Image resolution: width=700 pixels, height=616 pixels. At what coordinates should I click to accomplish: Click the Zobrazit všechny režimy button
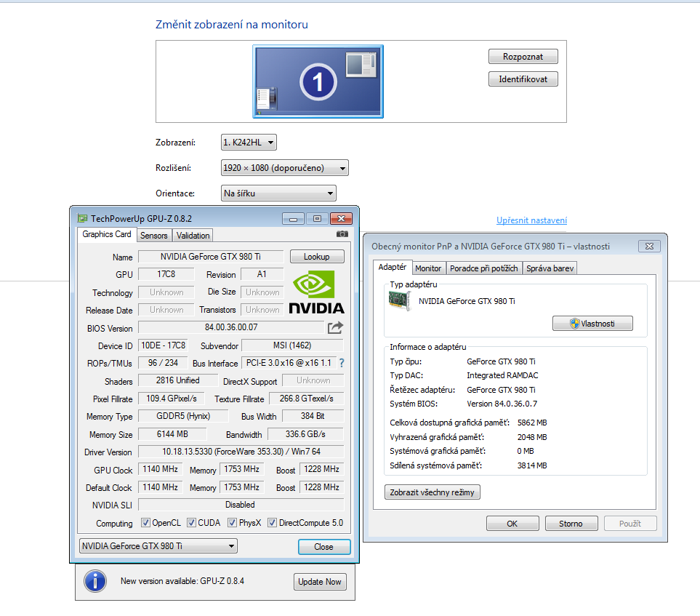pos(432,492)
